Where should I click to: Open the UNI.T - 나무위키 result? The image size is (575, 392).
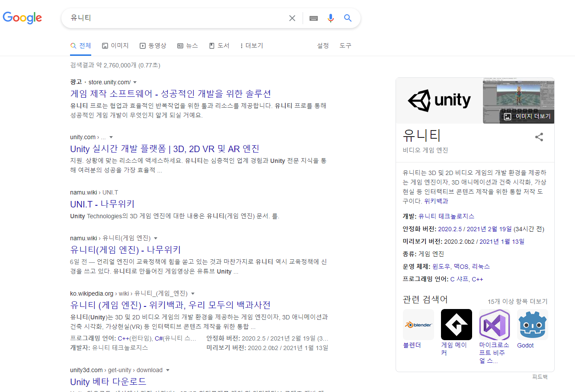point(102,204)
